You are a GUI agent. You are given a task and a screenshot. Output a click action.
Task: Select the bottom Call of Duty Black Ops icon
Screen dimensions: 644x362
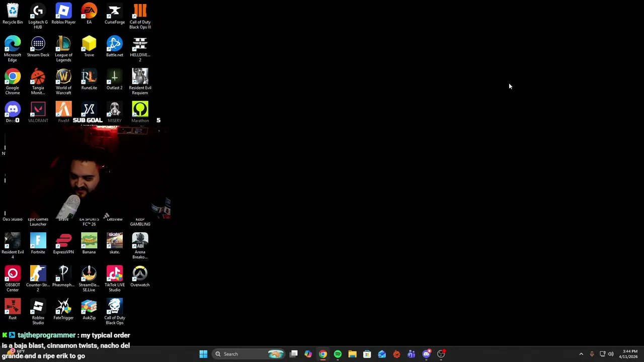tap(115, 312)
